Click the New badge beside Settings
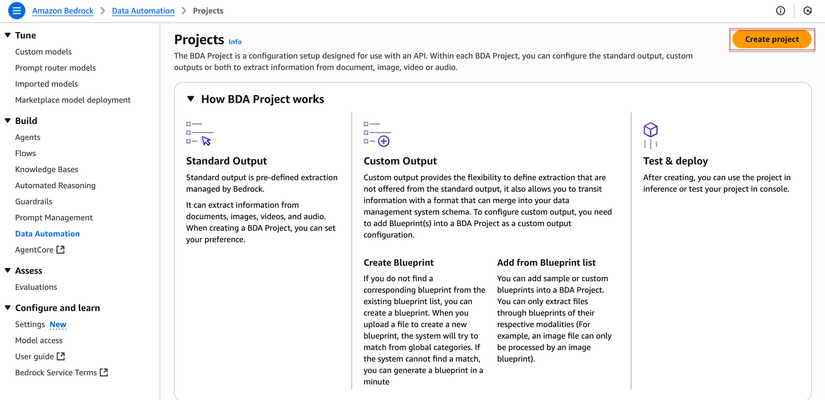Image resolution: width=825 pixels, height=400 pixels. pyautogui.click(x=58, y=324)
